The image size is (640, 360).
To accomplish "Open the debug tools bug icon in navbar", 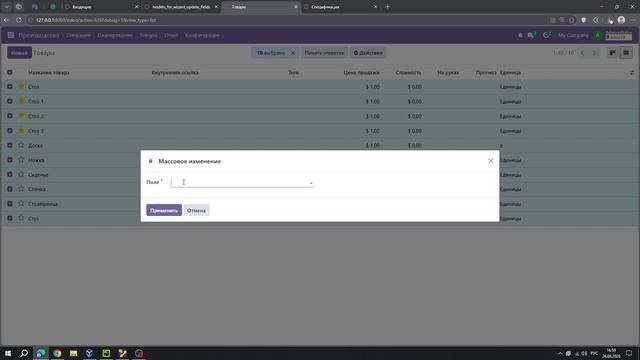I will [x=520, y=36].
